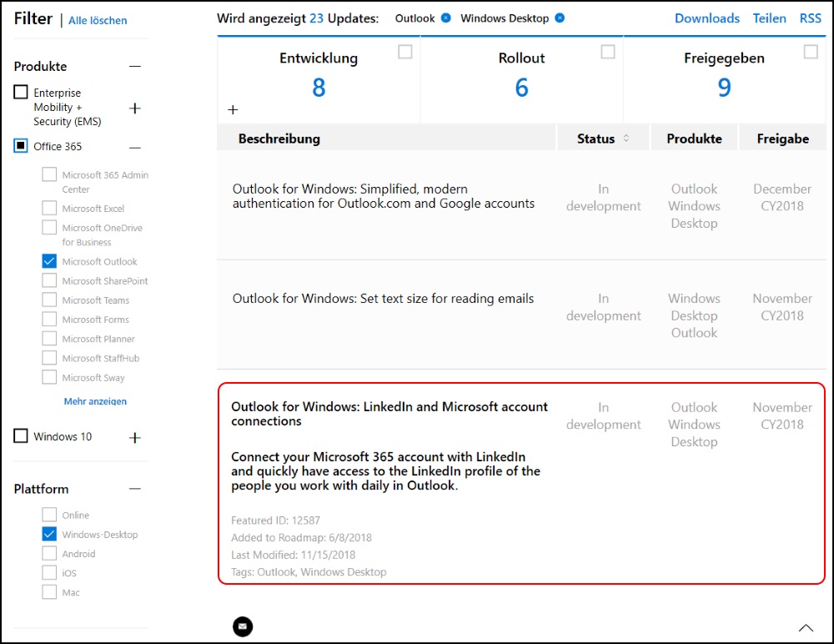Check Microsoft 365 Admin Center
834x644 pixels.
click(x=49, y=174)
